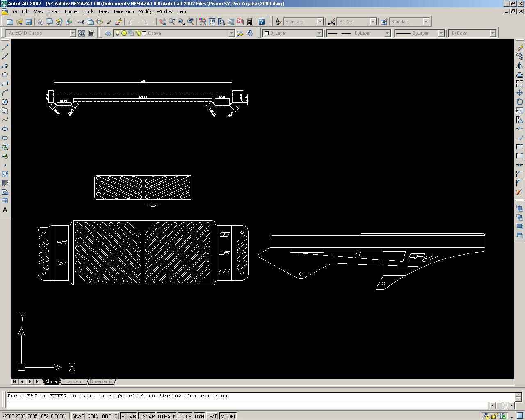This screenshot has width=525, height=420.
Task: Open the table style Standard dropdown
Action: pyautogui.click(x=426, y=22)
